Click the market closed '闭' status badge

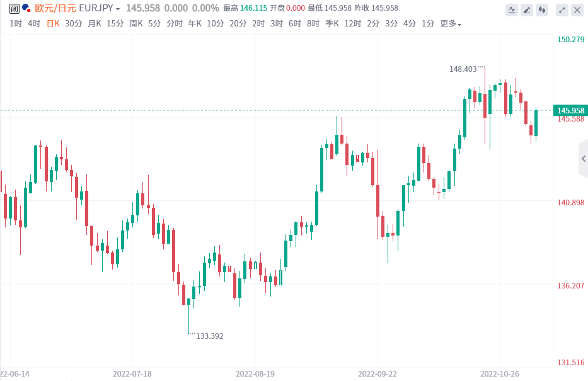pyautogui.click(x=14, y=8)
